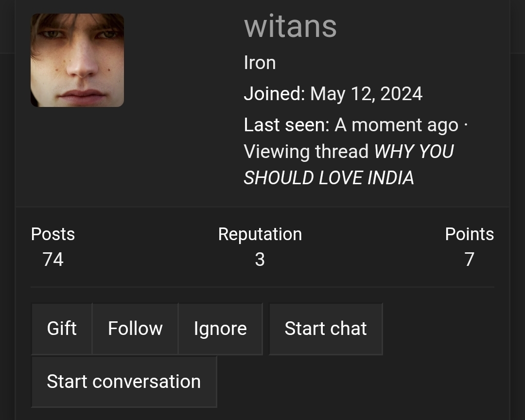This screenshot has height=420, width=525.
Task: Click the Reputation label
Action: (260, 234)
